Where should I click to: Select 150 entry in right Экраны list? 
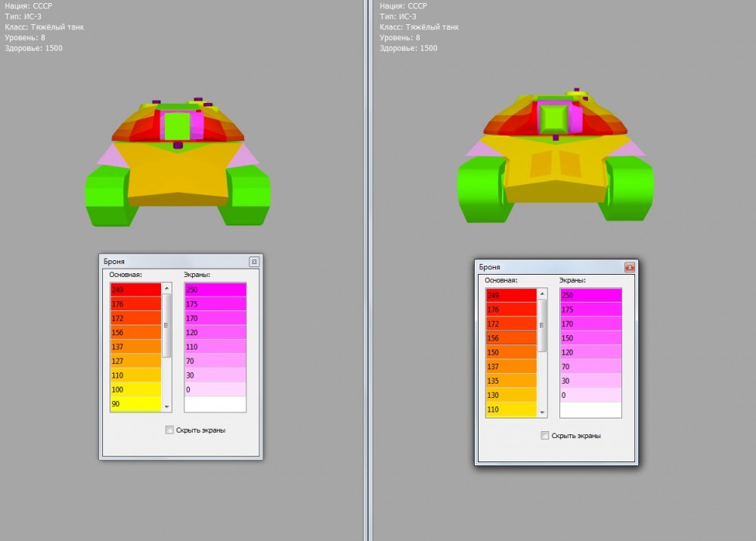coord(590,338)
